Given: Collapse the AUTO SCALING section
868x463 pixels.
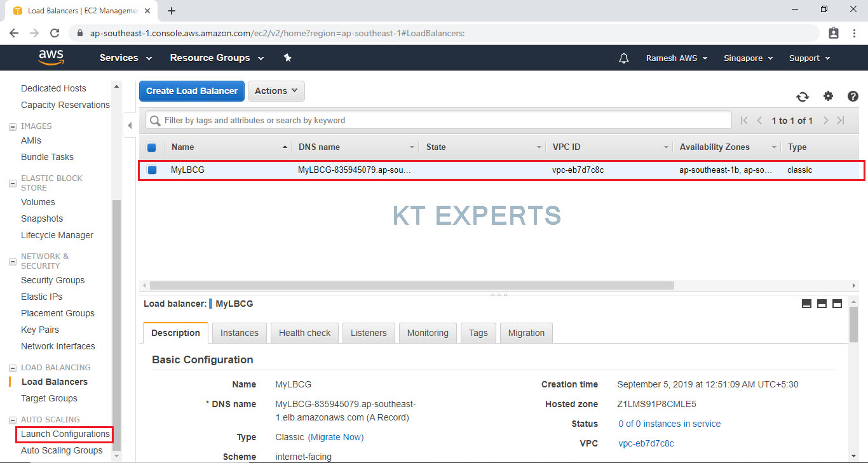Looking at the screenshot, I should tap(13, 420).
